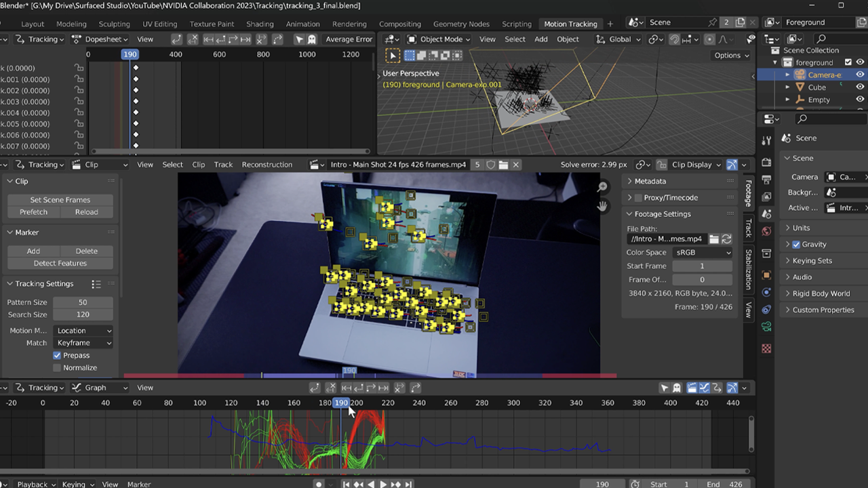This screenshot has width=868, height=488.
Task: Browse footage file path with the folder icon
Action: point(714,239)
